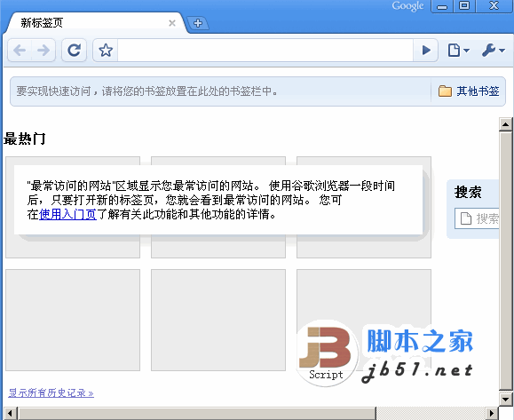Click the forward navigation arrow
514x420 pixels.
43,50
